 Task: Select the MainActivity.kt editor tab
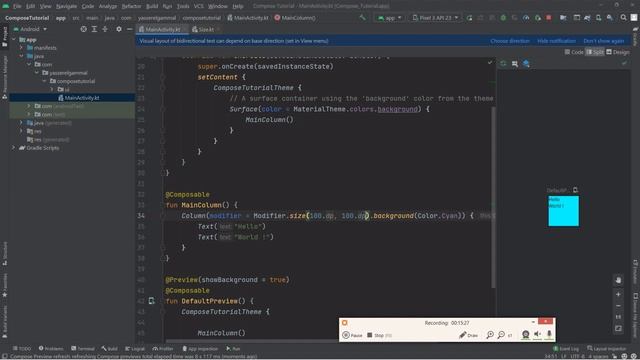(162, 29)
